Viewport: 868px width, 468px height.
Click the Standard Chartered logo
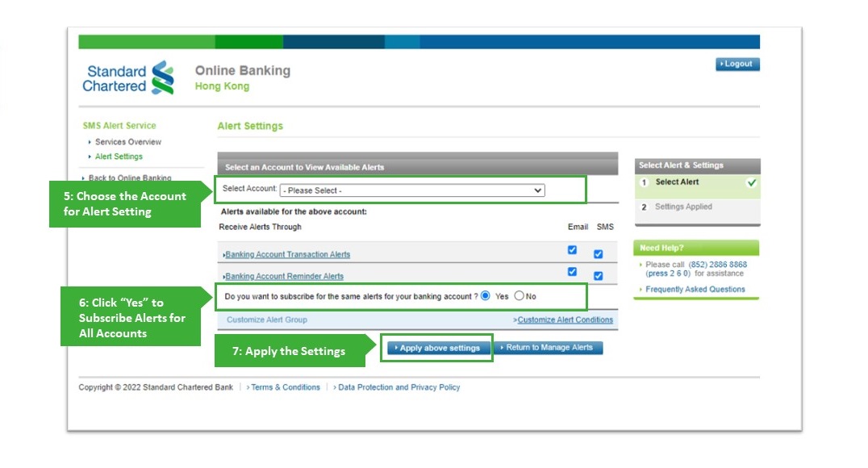pyautogui.click(x=128, y=77)
